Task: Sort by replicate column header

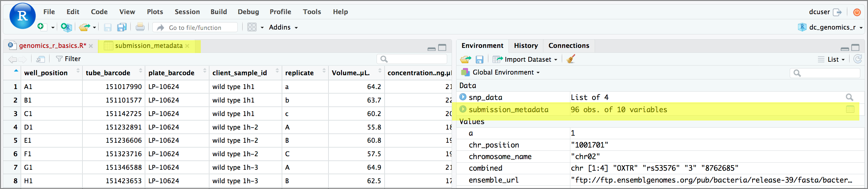Action: click(x=305, y=73)
